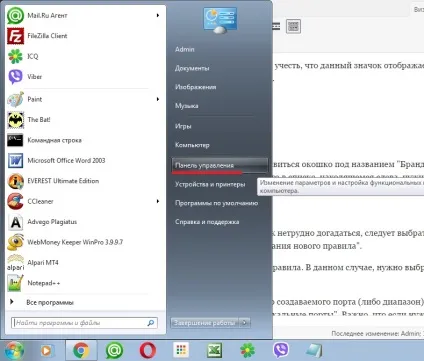This screenshot has width=424, height=361.
Task: Click the WebMoney Keeper WinPro 3.9.9.7 label
Action: pyautogui.click(x=75, y=242)
